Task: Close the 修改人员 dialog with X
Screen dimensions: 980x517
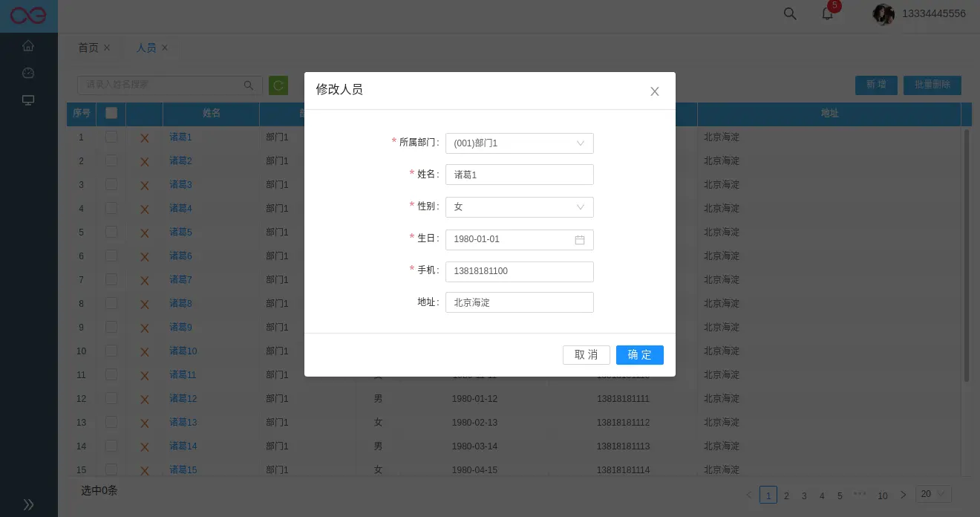Action: (x=655, y=91)
